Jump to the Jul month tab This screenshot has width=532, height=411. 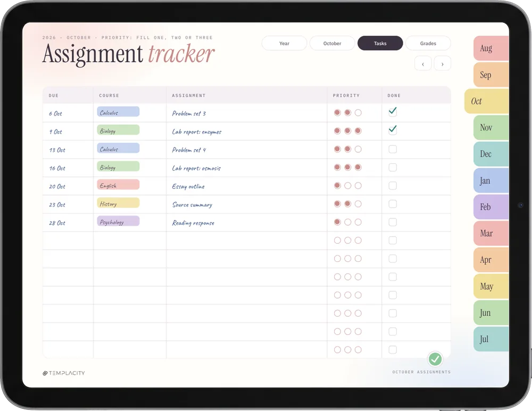click(491, 339)
